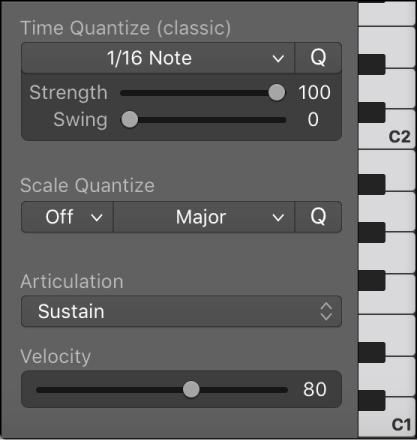The width and height of the screenshot is (418, 440).
Task: Click the Velocity slider handle
Action: pyautogui.click(x=191, y=389)
